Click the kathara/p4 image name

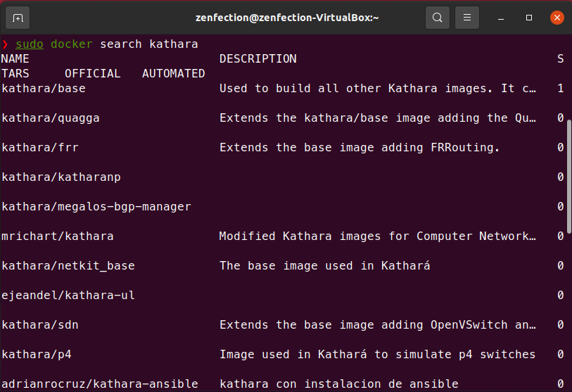(37, 355)
